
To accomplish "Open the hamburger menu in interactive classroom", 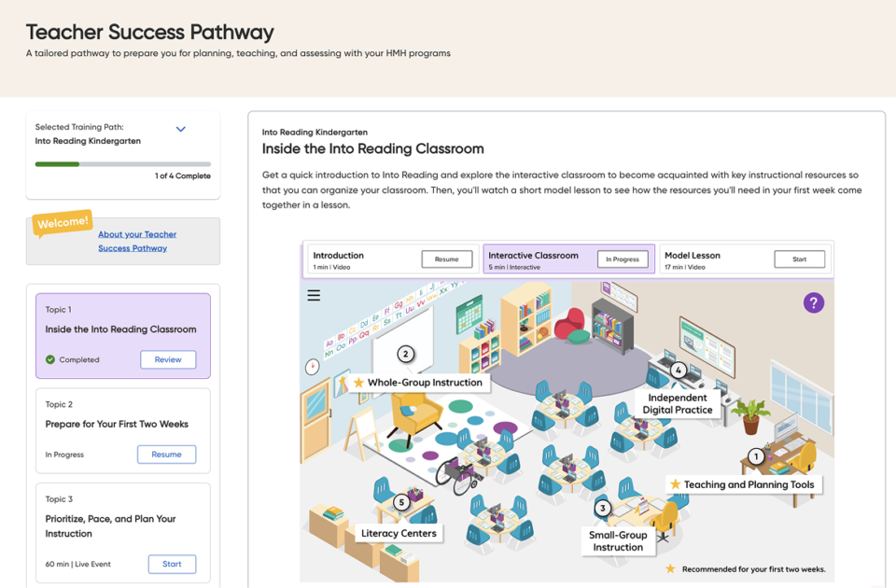I will click(314, 295).
